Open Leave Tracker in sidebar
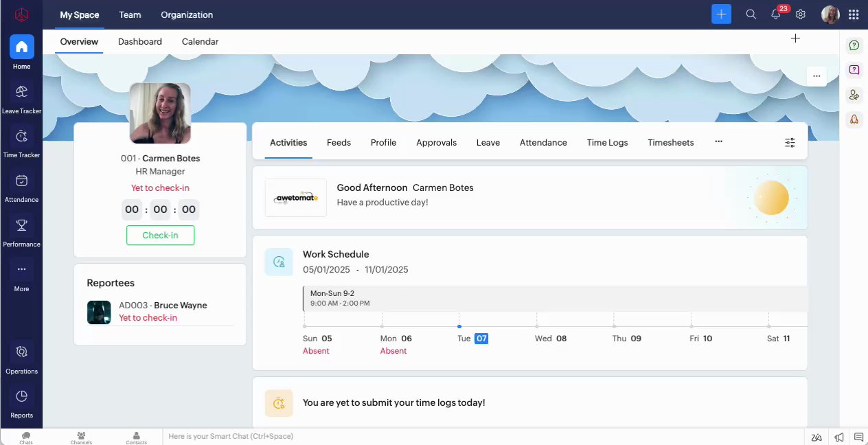This screenshot has width=868, height=445. [x=21, y=91]
